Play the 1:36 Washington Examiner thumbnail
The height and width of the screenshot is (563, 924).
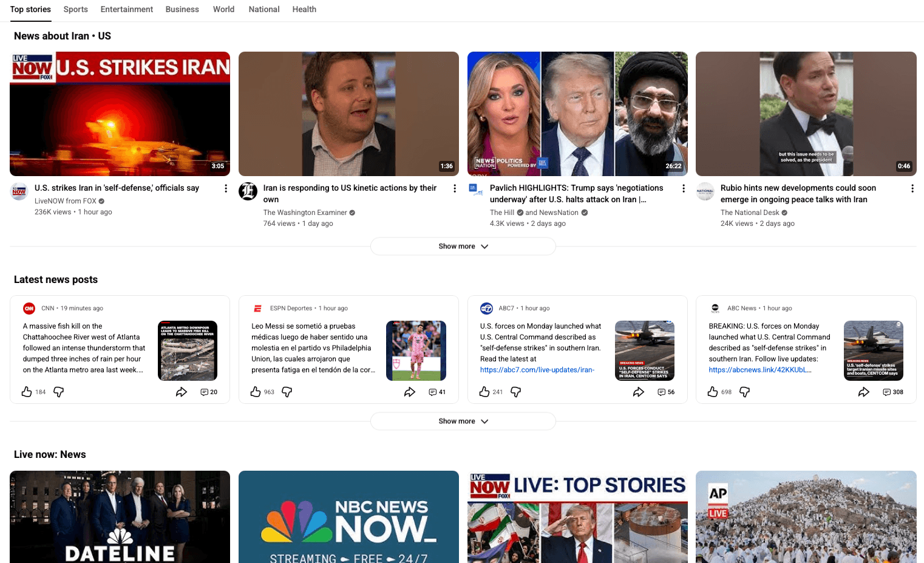coord(348,114)
